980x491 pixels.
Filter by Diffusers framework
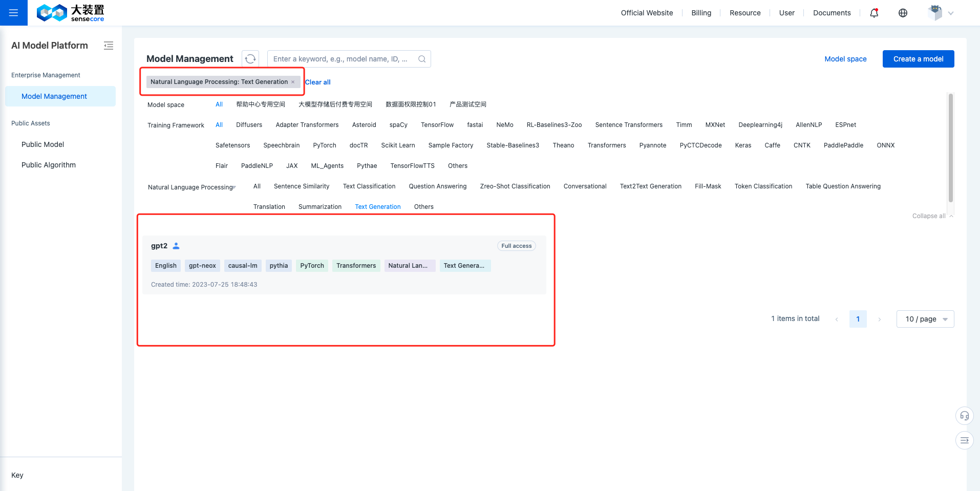[249, 125]
